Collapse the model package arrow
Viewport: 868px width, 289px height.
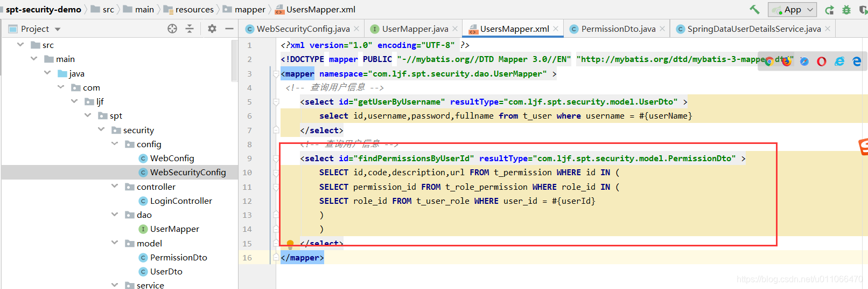tap(115, 243)
